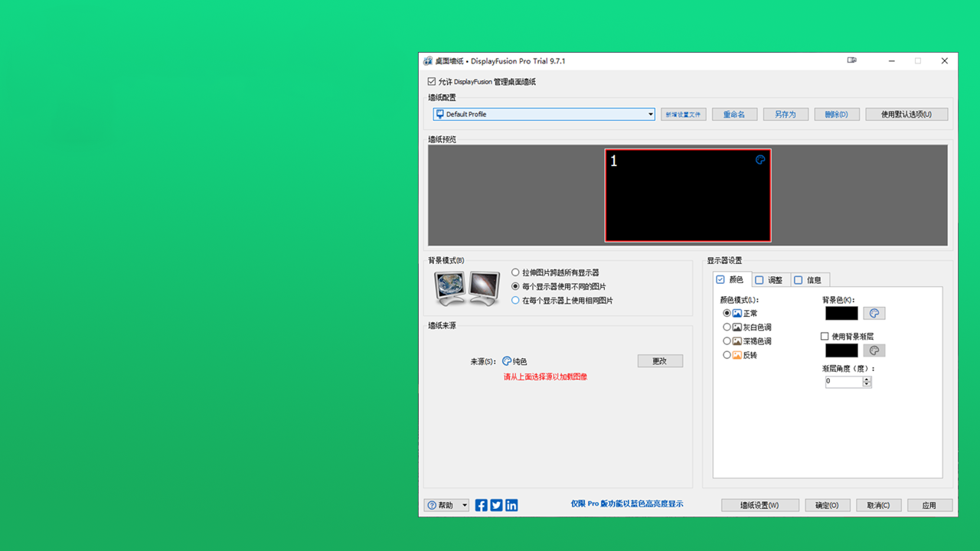The image size is (980, 551).
Task: Click the 应用 apply button
Action: [x=929, y=505]
